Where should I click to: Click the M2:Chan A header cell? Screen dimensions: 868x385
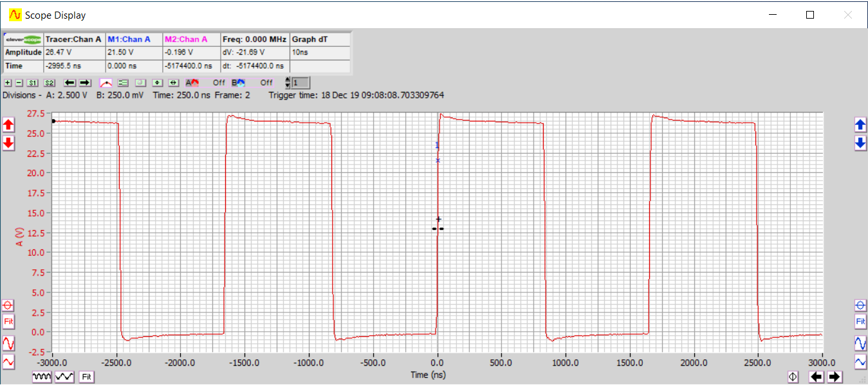click(191, 39)
